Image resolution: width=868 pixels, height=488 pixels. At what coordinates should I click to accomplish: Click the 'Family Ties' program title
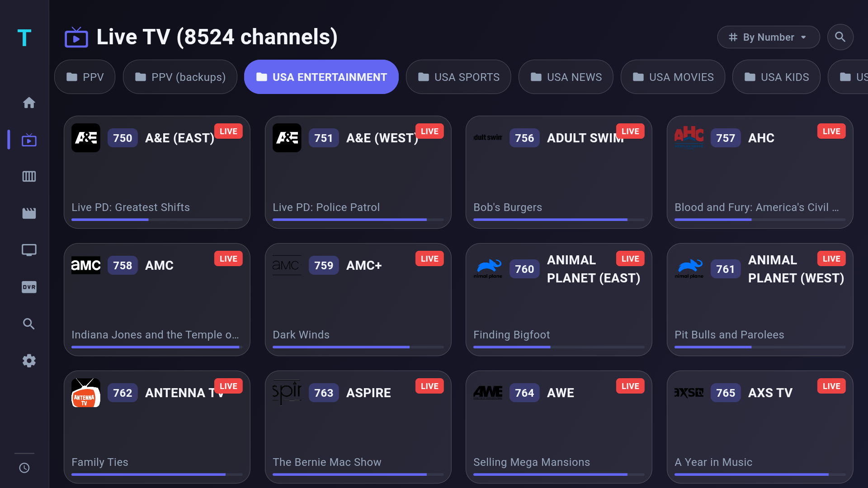(x=100, y=462)
